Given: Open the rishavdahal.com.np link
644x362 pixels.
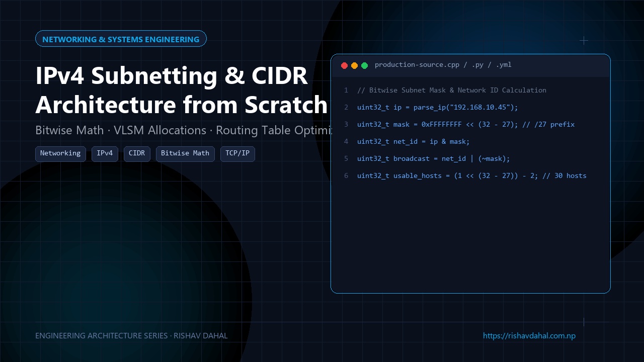Looking at the screenshot, I should 529,335.
